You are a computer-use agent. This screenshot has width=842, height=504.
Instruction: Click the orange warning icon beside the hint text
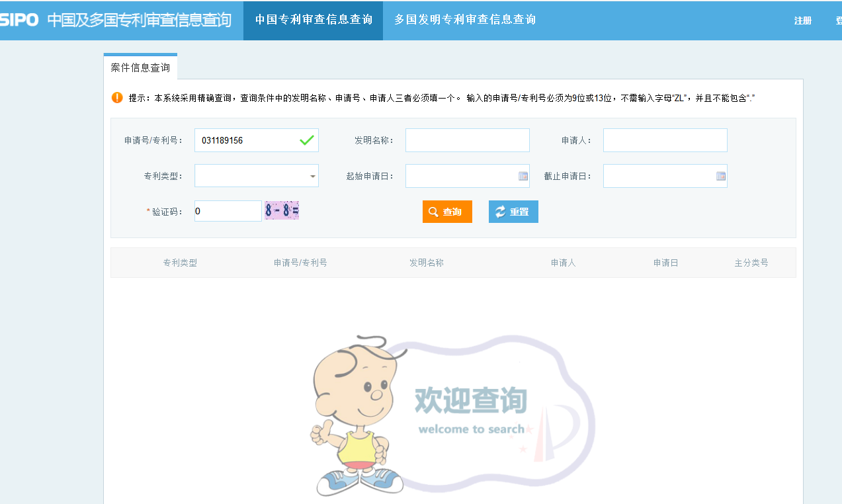pyautogui.click(x=117, y=98)
